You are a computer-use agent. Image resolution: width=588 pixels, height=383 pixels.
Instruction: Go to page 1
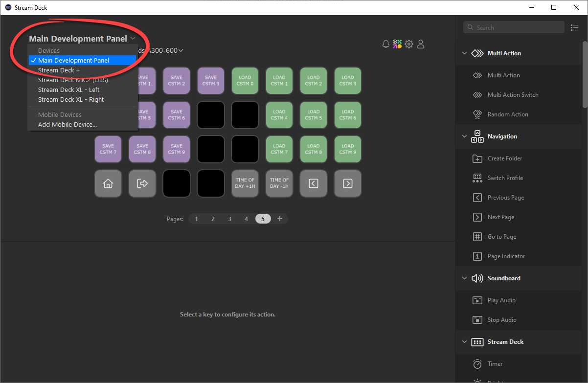(x=197, y=219)
